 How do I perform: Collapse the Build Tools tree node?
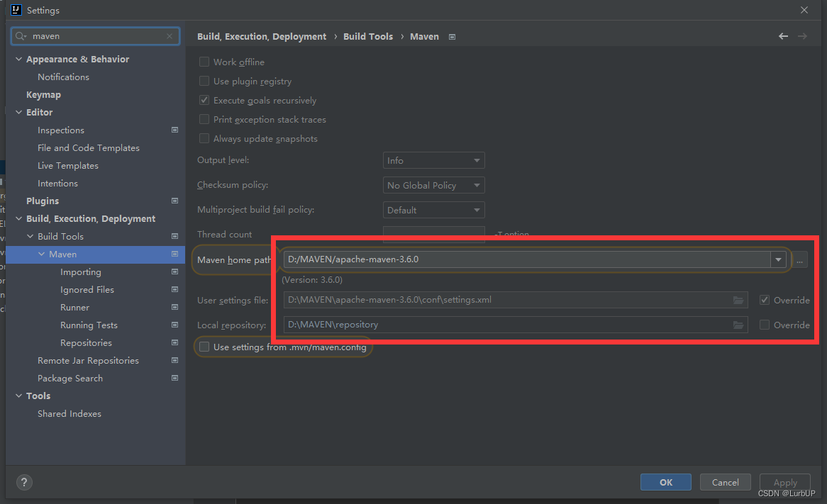30,236
